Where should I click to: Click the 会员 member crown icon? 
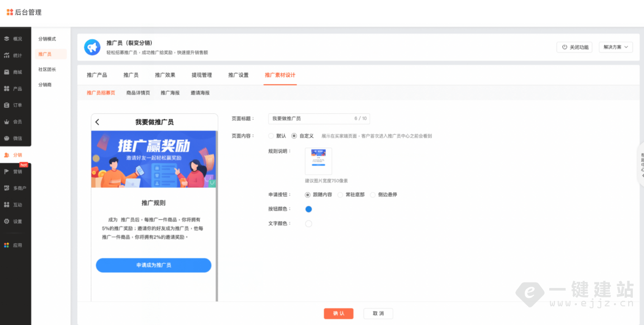coord(6,122)
